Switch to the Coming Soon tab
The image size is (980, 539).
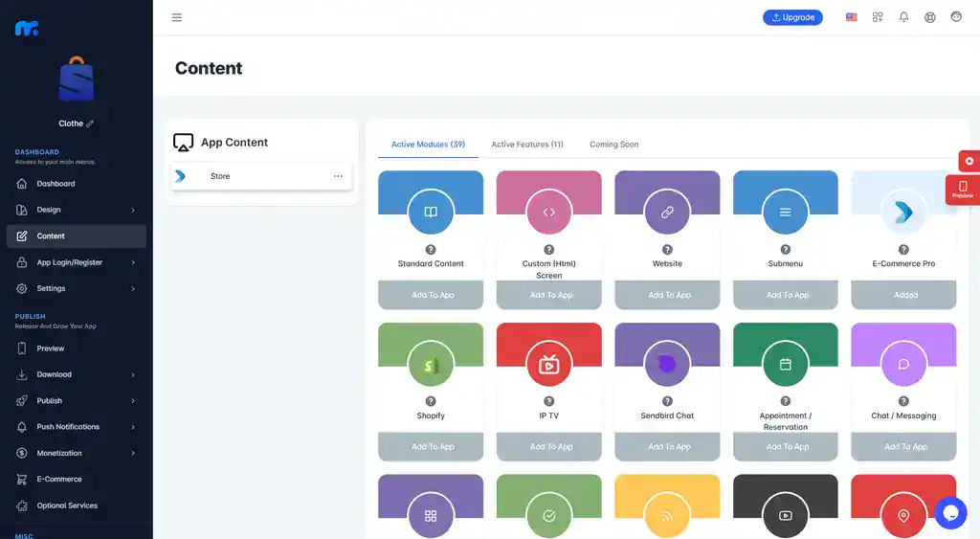click(x=613, y=145)
